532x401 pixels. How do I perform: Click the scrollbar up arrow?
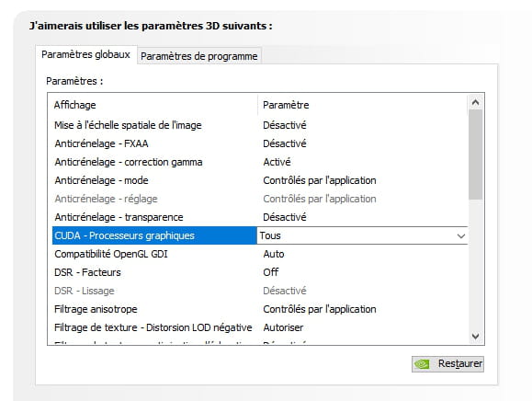coord(476,102)
